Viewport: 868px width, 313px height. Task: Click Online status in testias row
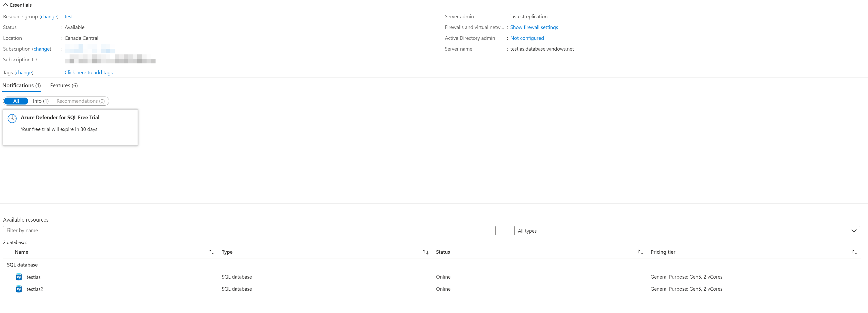(x=443, y=277)
